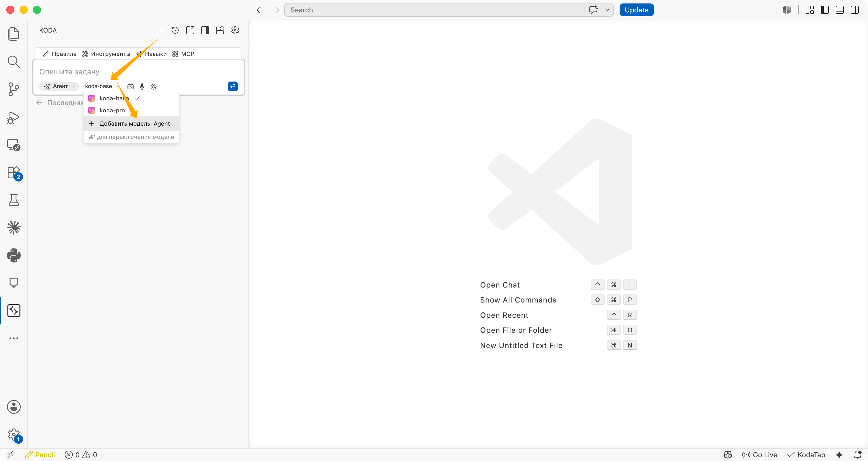
Task: Toggle KodaTab in status bar
Action: [x=806, y=455]
